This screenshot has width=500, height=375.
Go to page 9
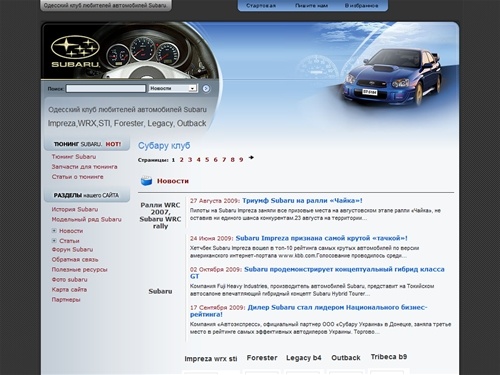(x=241, y=160)
